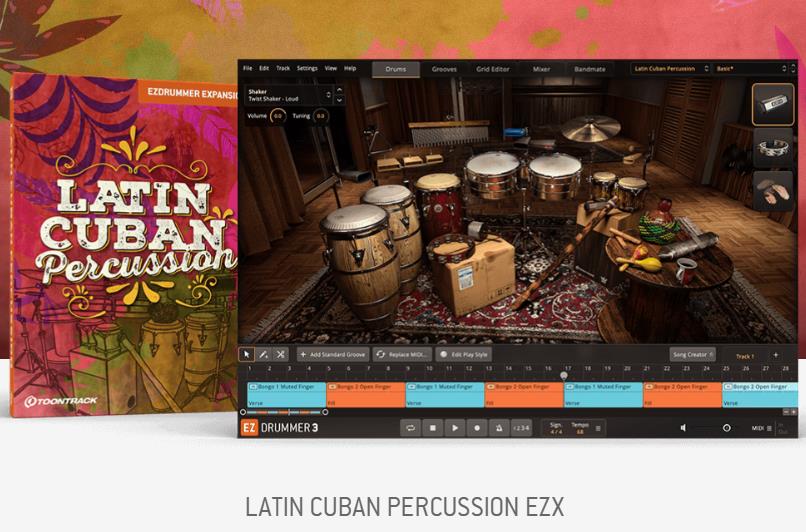The height and width of the screenshot is (532, 806).
Task: Step to the previous Shaker articulation with up arrow
Action: pyautogui.click(x=339, y=89)
